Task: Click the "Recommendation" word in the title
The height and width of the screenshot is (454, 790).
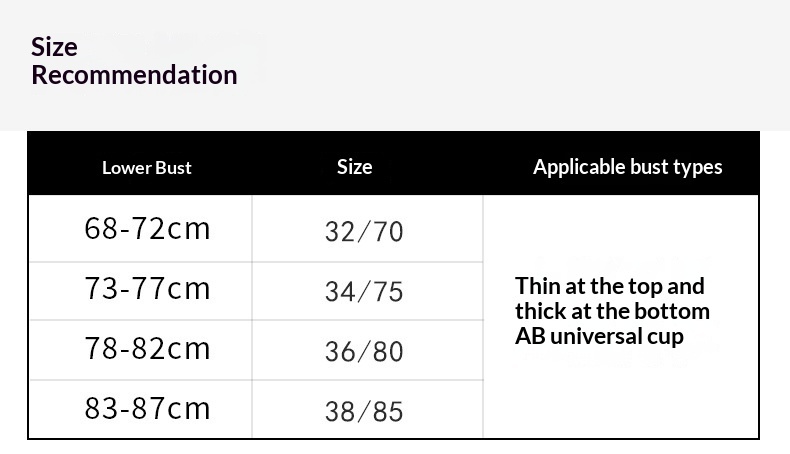Action: pyautogui.click(x=134, y=75)
